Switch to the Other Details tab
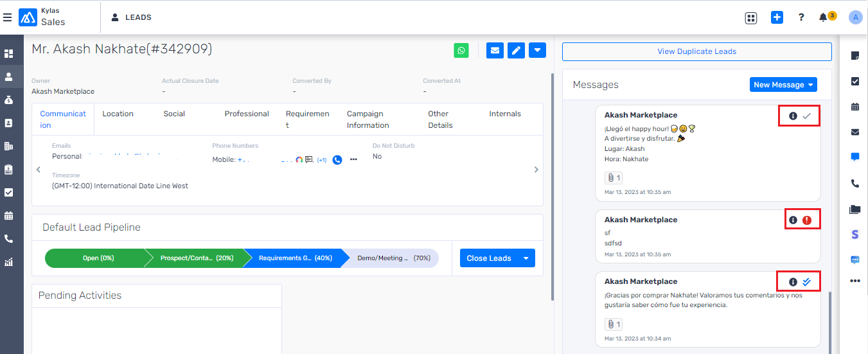 click(440, 119)
